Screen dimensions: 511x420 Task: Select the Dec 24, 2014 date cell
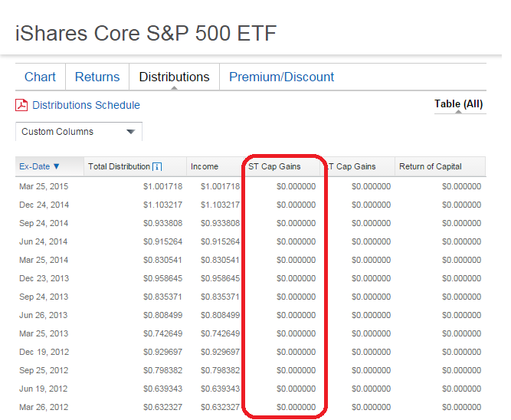pyautogui.click(x=44, y=205)
